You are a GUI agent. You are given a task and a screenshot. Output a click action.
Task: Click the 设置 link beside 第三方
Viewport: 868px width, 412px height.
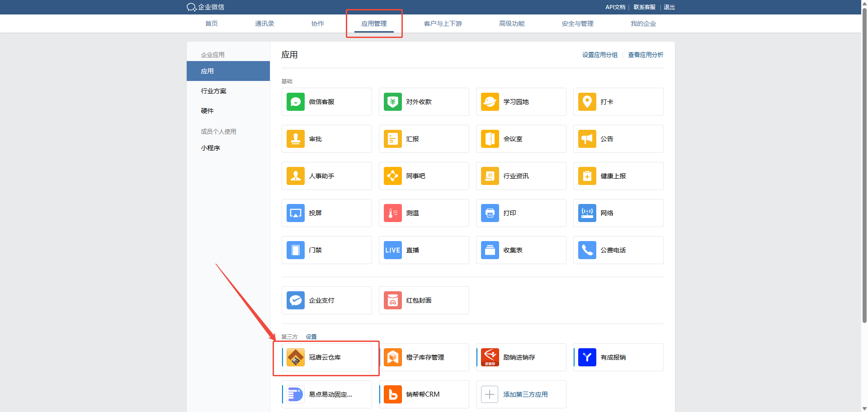coord(311,337)
